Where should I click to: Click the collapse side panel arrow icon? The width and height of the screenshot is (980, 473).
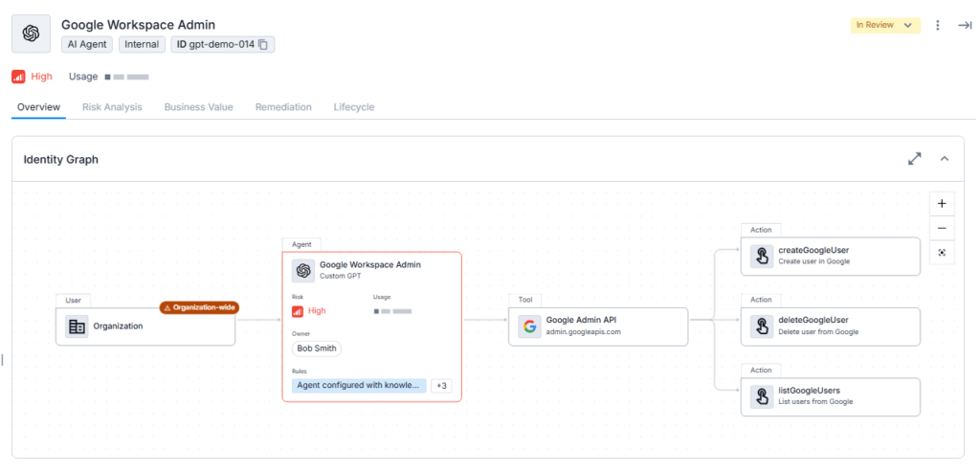point(965,25)
